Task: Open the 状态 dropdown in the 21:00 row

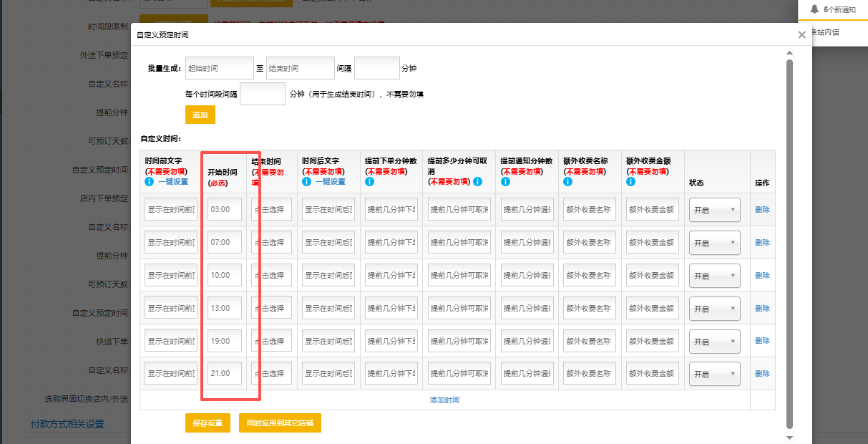Action: [714, 374]
